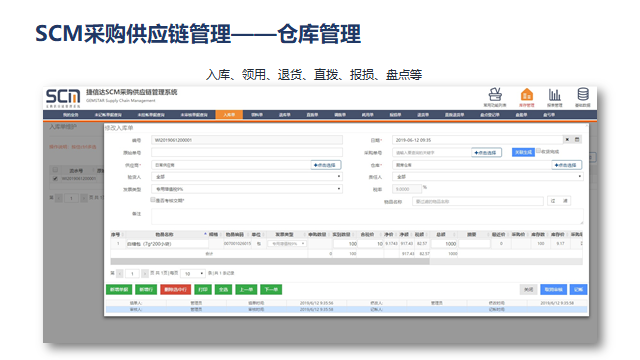The width and height of the screenshot is (640, 360).
Task: Uncheck row WI20190612200001 checkbox in background list
Action: pos(55,178)
